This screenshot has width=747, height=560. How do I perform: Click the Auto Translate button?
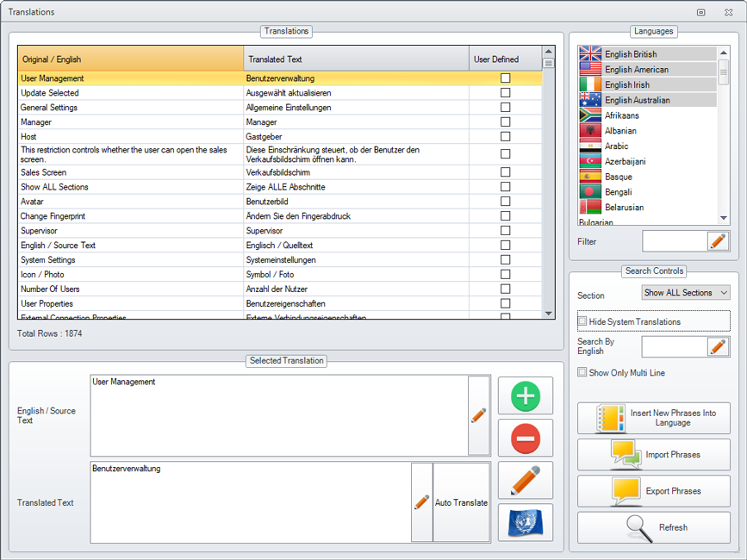click(461, 502)
